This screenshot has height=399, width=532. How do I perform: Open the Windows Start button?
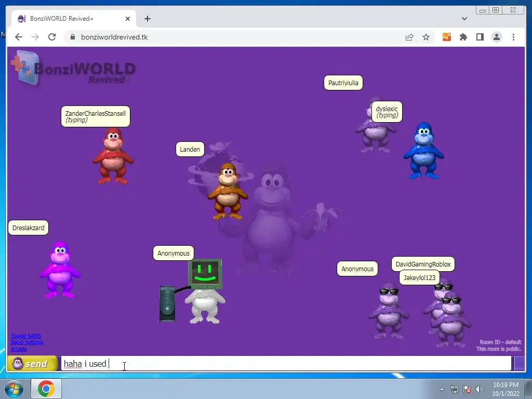14,389
